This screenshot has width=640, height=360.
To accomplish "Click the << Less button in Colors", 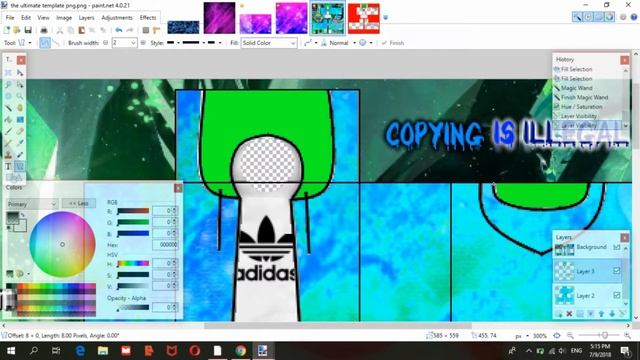I will 79,203.
